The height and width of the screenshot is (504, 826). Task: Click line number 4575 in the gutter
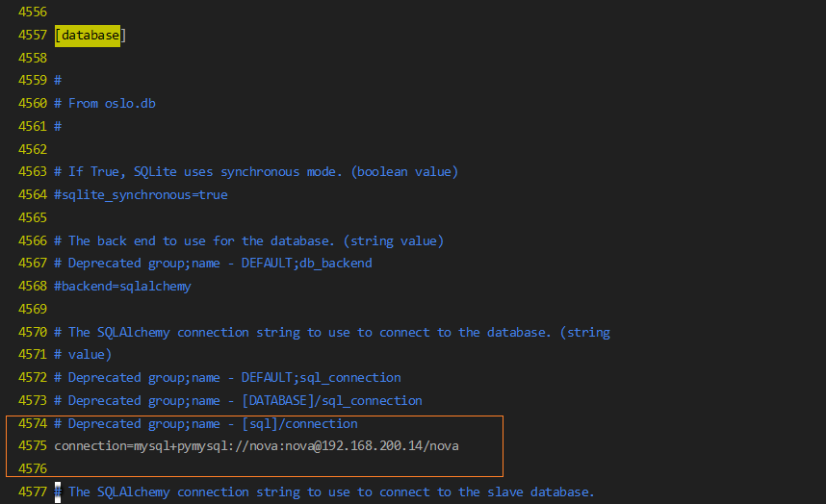[33, 446]
